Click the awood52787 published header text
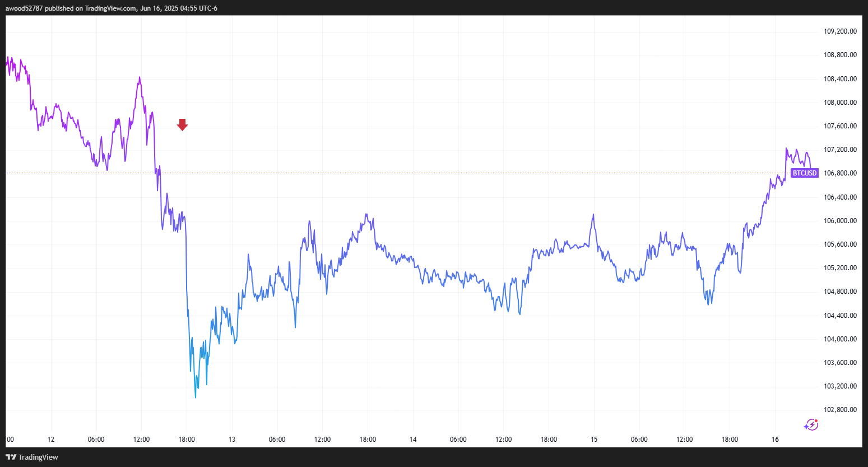Screen dimensions: 868x467 pyautogui.click(x=111, y=8)
